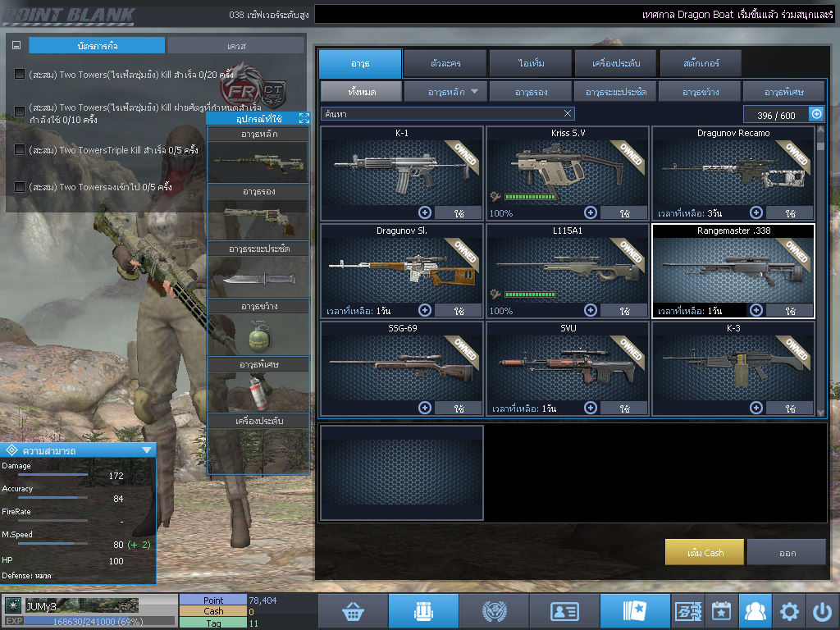Viewport: 840px width, 630px height.
Task: Click the plus icon on Dragunov Recamo card
Action: [756, 212]
